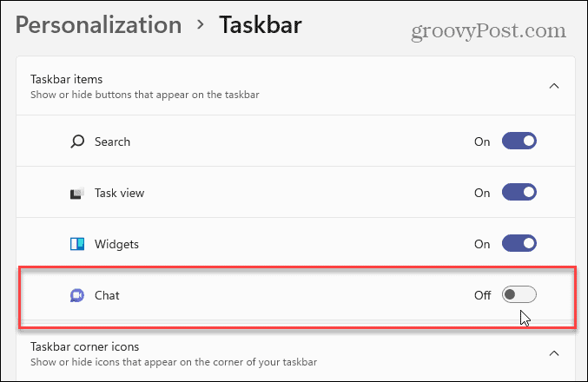Enable the Chat toggle switch

(x=519, y=294)
